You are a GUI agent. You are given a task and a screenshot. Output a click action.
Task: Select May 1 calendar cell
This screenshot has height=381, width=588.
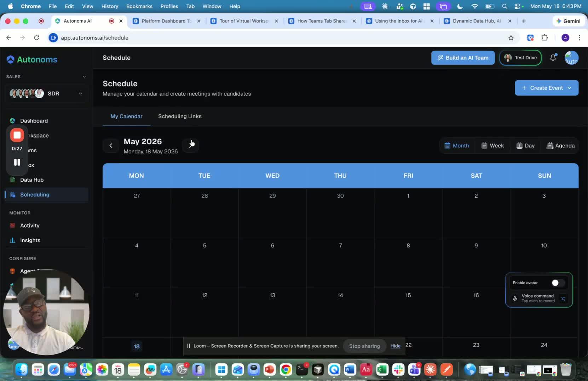(x=408, y=213)
